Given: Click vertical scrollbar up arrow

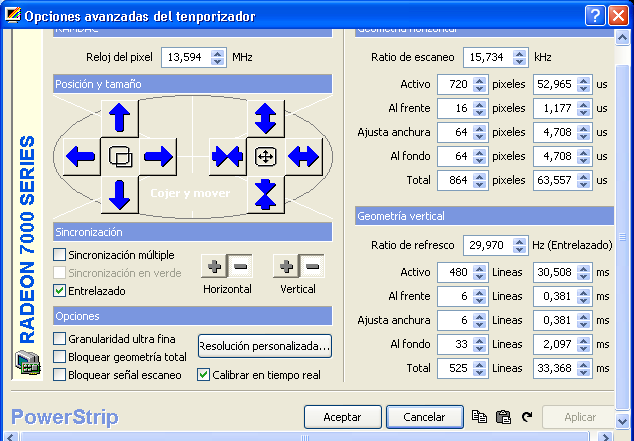Looking at the screenshot, I should (623, 38).
